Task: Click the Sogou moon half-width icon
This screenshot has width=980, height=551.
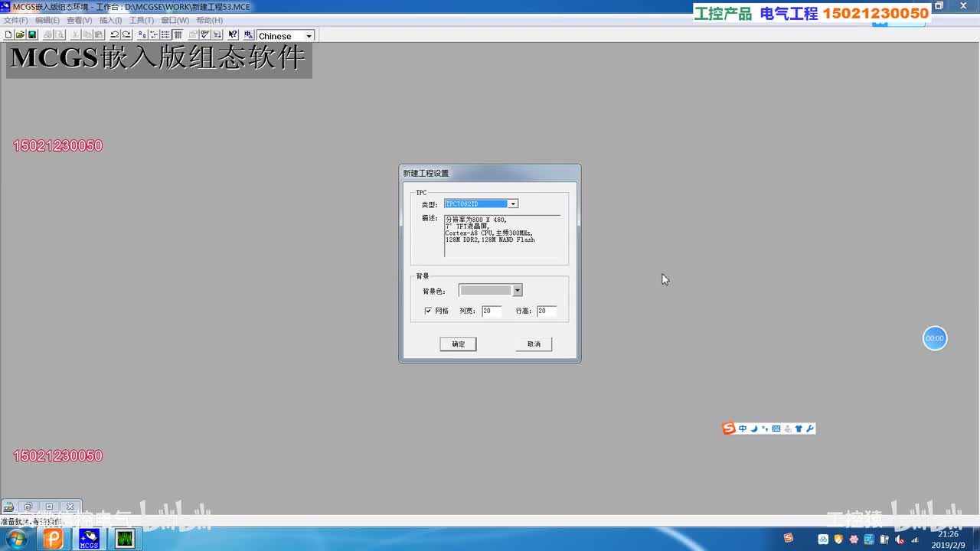Action: click(x=753, y=429)
